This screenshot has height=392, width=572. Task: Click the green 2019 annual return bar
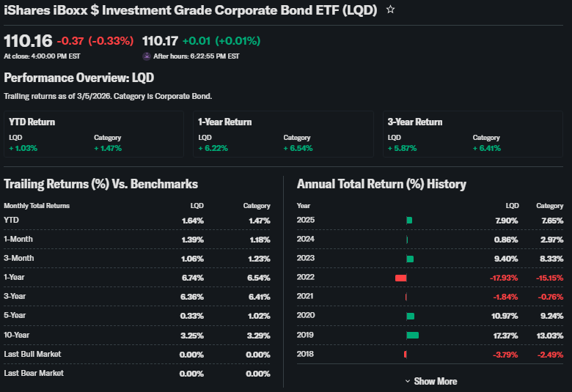click(x=412, y=335)
